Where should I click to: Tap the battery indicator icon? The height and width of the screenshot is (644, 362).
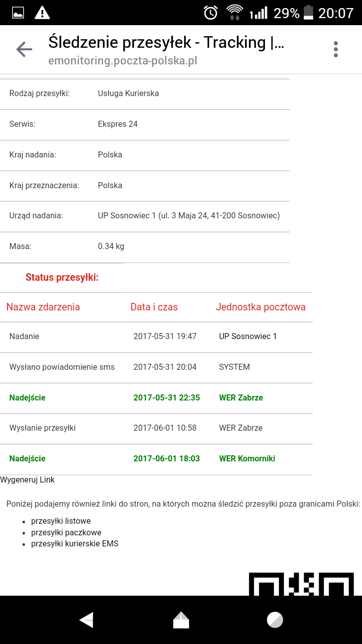coord(308,13)
